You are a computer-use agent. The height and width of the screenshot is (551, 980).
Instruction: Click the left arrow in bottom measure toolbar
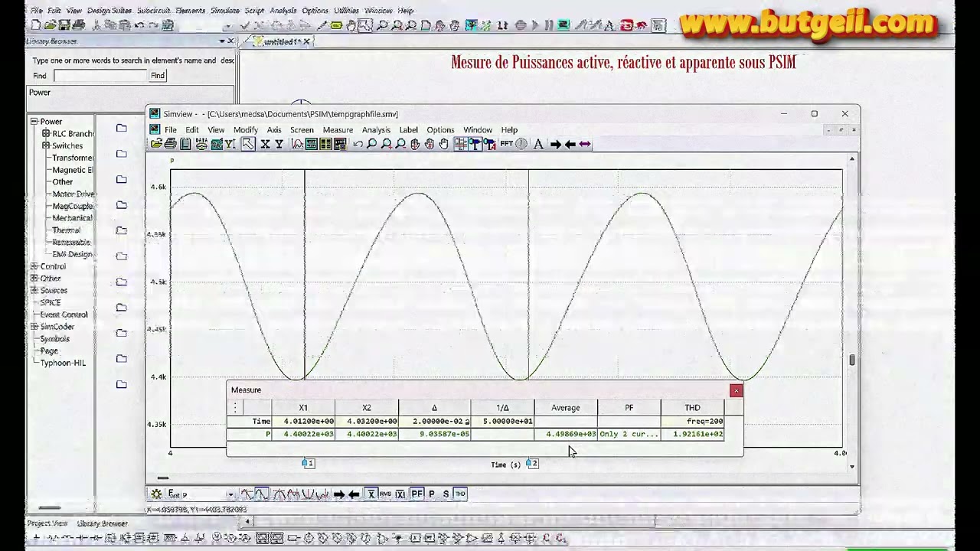click(x=354, y=494)
